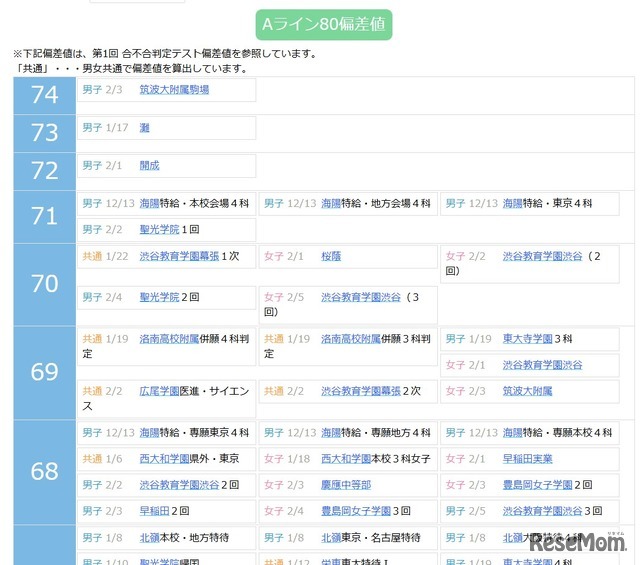Click the 共通 1/6 label beside 西大和学園
This screenshot has height=565, width=640.
[x=102, y=458]
